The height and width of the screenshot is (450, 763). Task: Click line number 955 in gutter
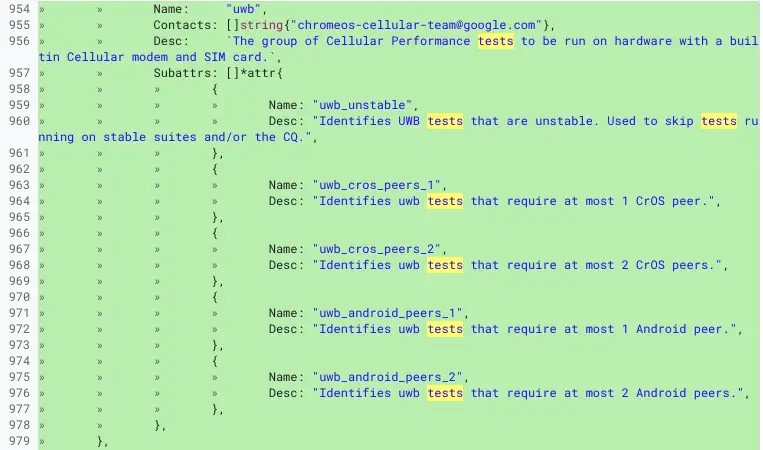pyautogui.click(x=19, y=25)
